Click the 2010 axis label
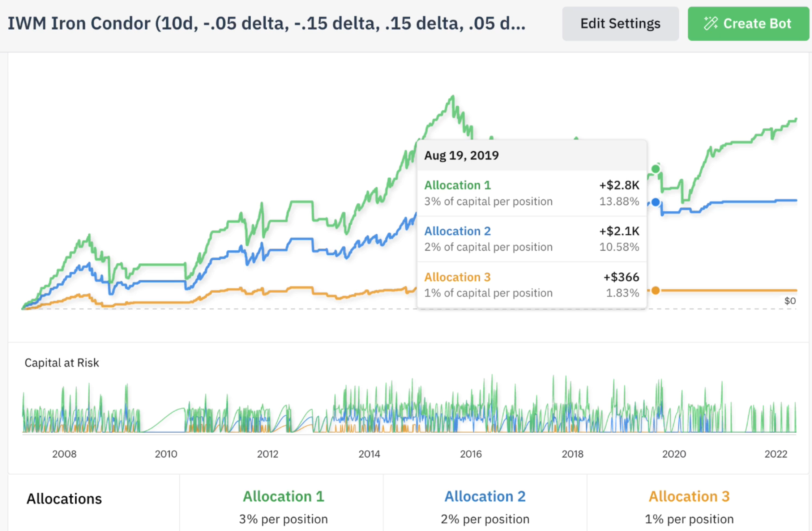Viewport: 812px width, 531px height. click(166, 454)
